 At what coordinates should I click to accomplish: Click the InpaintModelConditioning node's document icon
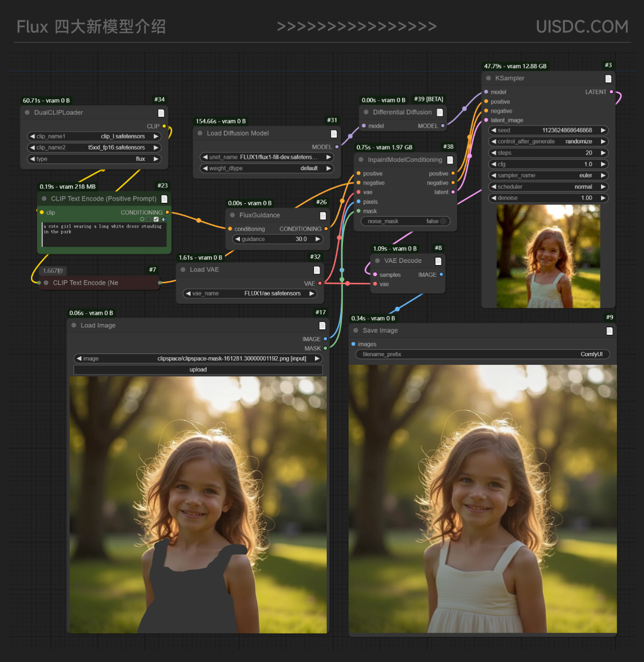click(x=450, y=160)
